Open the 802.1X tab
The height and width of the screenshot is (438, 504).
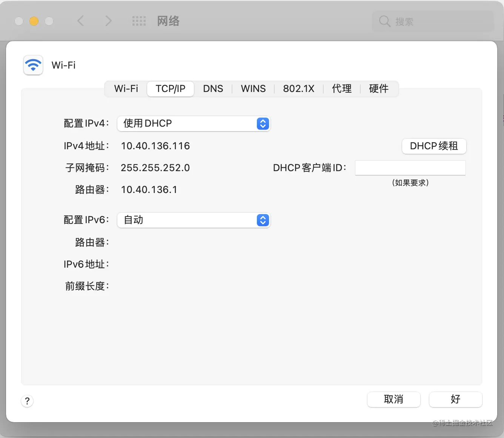[x=299, y=89]
